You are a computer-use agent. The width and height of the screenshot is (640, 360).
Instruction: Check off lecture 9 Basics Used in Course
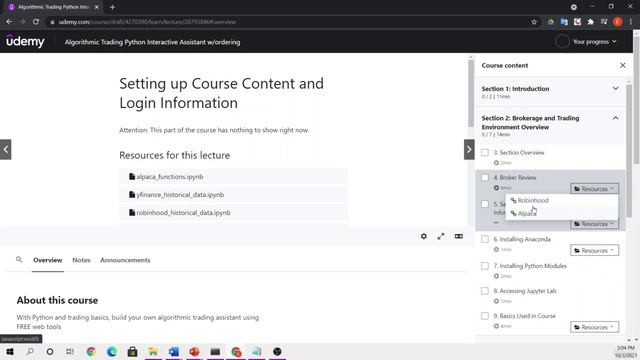484,316
